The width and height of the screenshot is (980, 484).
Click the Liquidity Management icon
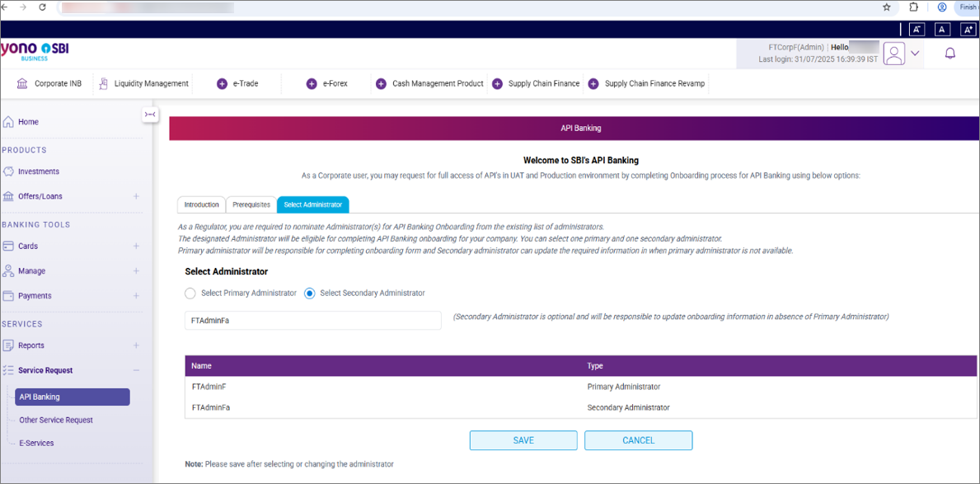click(x=104, y=83)
